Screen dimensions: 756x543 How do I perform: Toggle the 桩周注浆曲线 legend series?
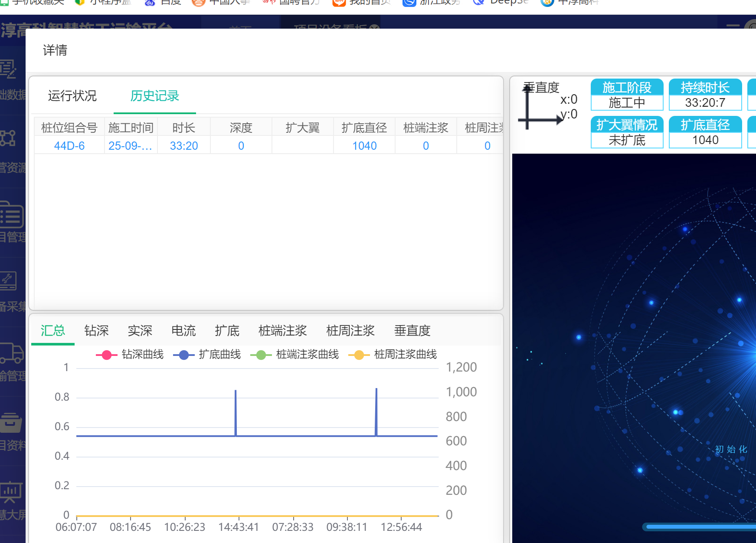(x=393, y=355)
